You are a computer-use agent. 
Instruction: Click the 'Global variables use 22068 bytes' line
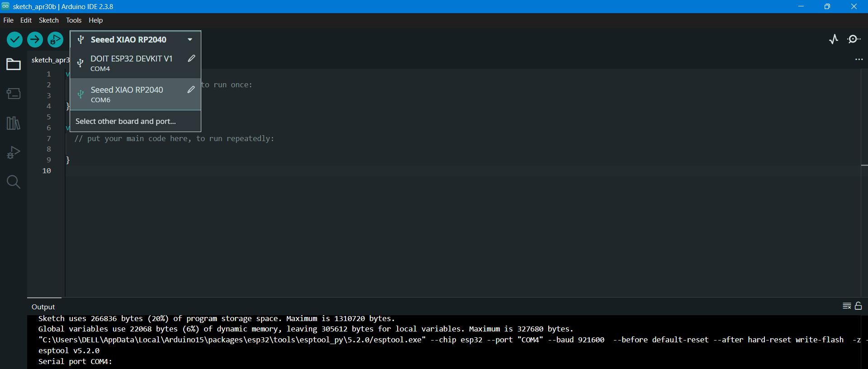(x=306, y=329)
